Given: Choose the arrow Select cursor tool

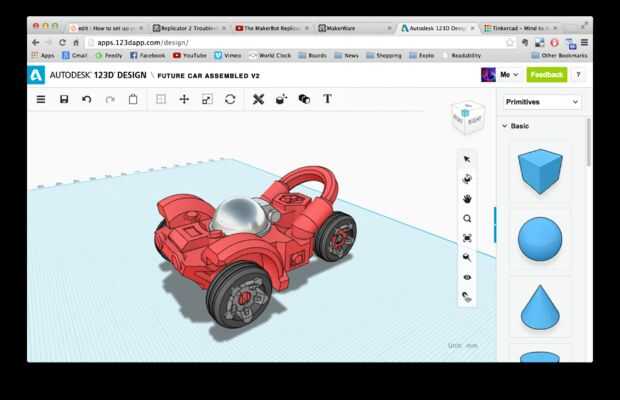Looking at the screenshot, I should click(466, 159).
